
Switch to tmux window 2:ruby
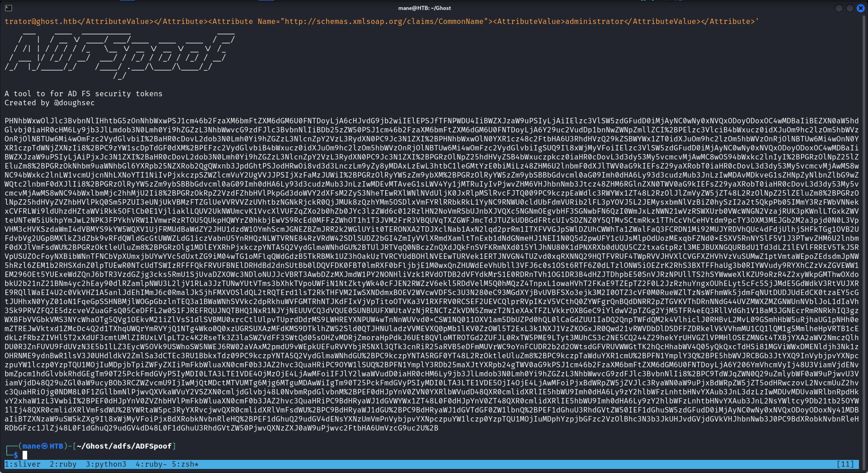pos(63,464)
